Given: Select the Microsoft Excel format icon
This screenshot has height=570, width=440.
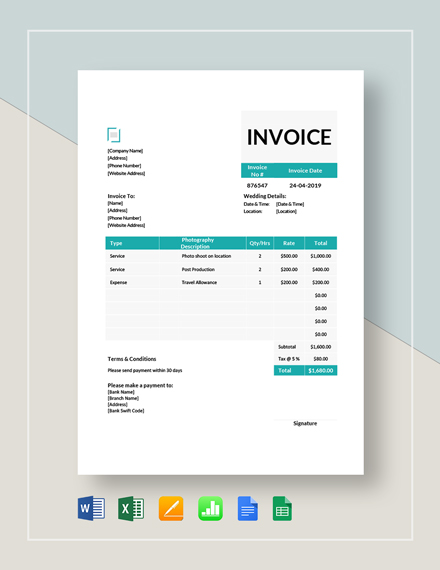Looking at the screenshot, I should 131,508.
